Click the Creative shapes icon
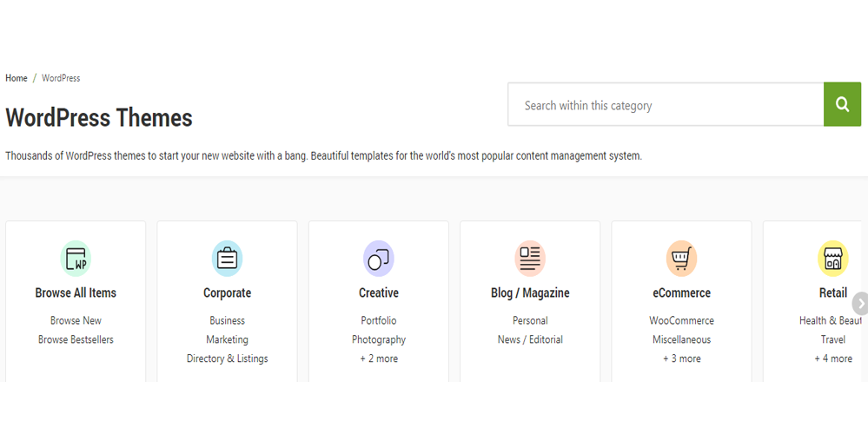 point(378,259)
